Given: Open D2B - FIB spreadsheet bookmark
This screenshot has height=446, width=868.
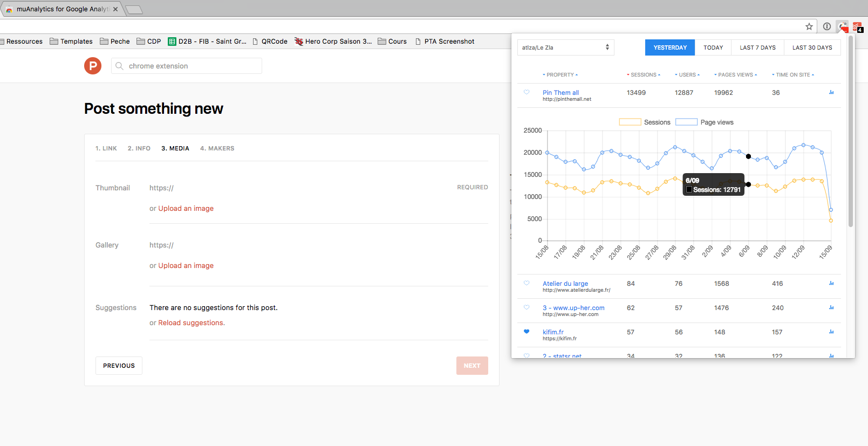Looking at the screenshot, I should 207,42.
